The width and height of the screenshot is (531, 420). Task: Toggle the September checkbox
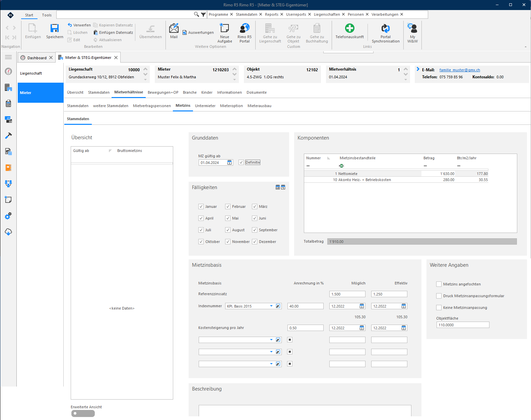coord(255,230)
